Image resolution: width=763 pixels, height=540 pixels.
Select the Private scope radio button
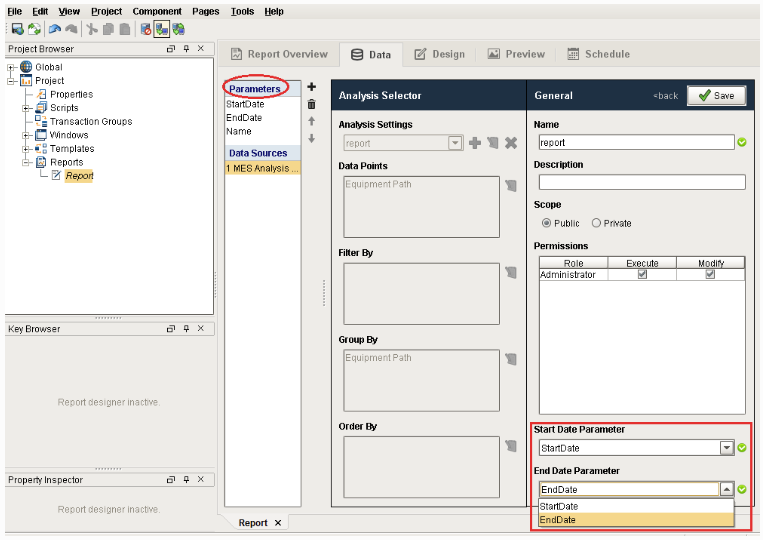pyautogui.click(x=597, y=223)
